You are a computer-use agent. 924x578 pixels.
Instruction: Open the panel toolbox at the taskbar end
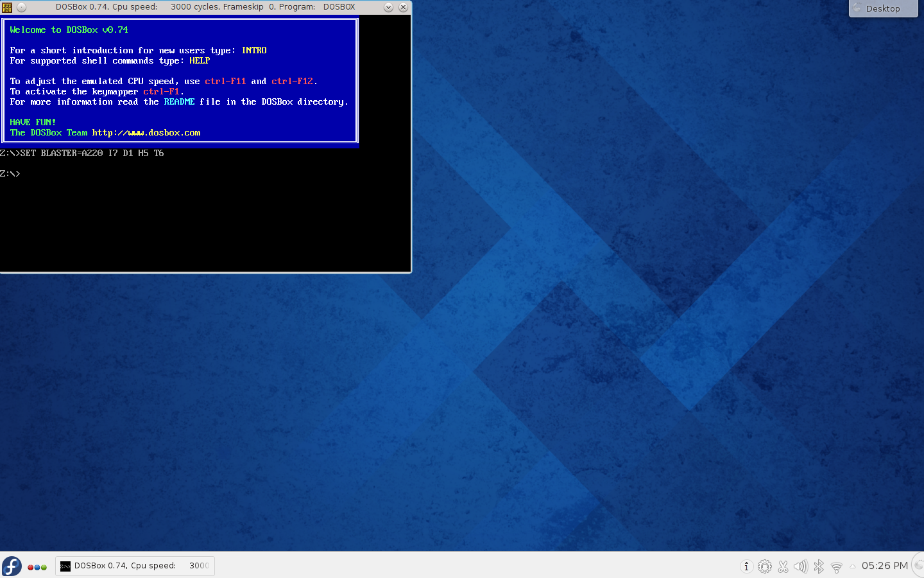tap(919, 566)
